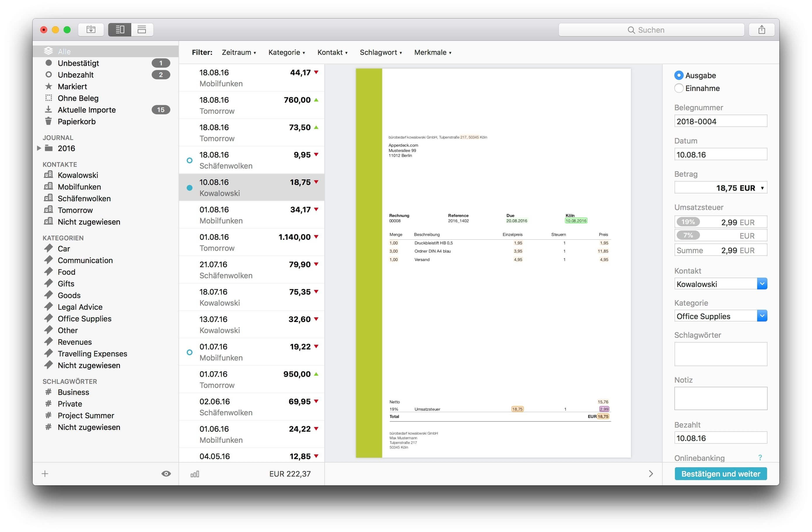This screenshot has width=812, height=532.
Task: Switch to split list-detail view icon
Action: (x=120, y=30)
